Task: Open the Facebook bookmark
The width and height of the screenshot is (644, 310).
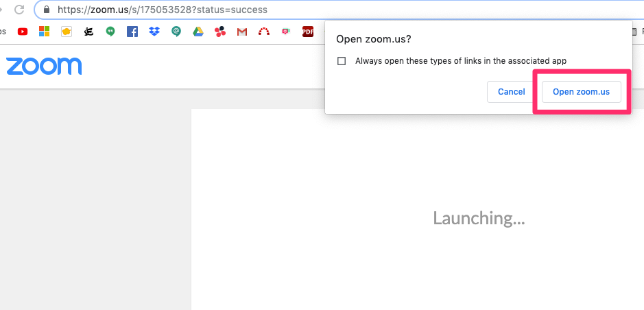Action: 132,31
